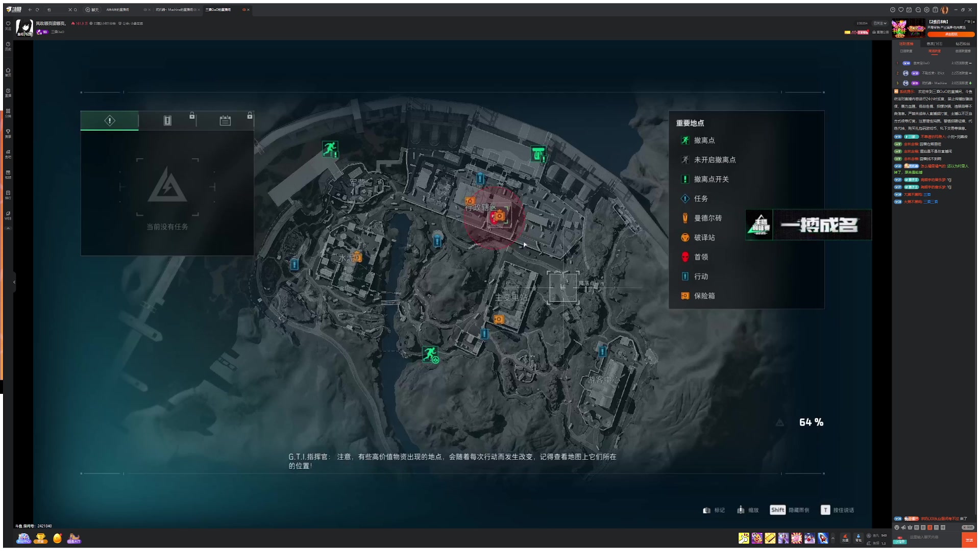Open the history clock icon in title bar
980x551 pixels.
point(892,10)
